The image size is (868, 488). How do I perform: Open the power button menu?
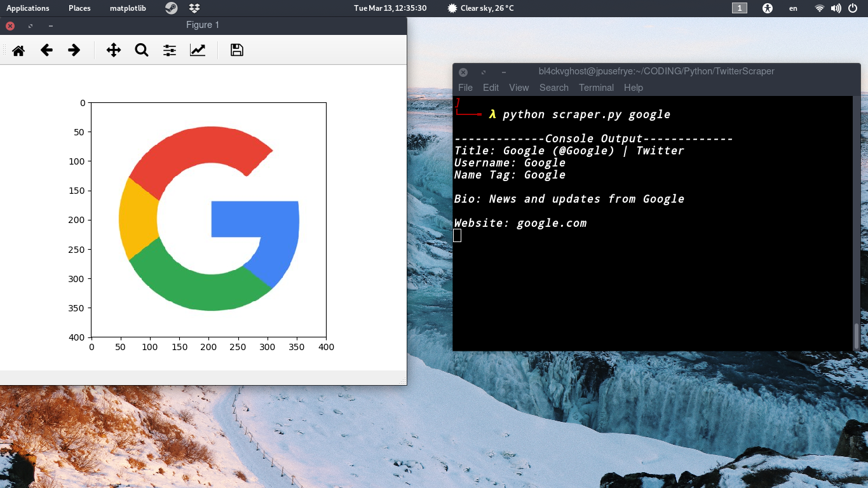[x=853, y=8]
